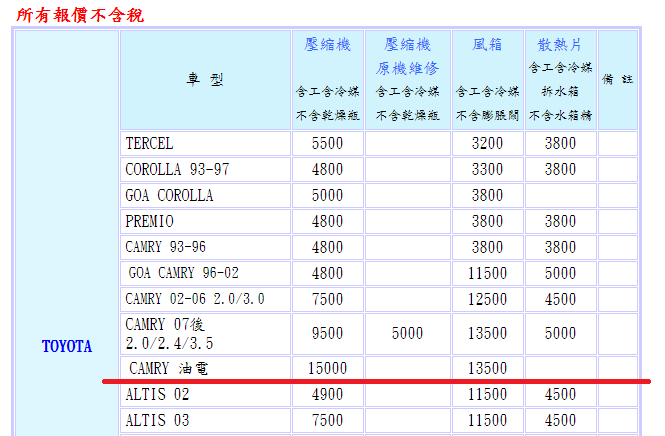The height and width of the screenshot is (436, 665).
Task: Click CAMRY 07後 原機維修 price 5000
Action: 407,333
